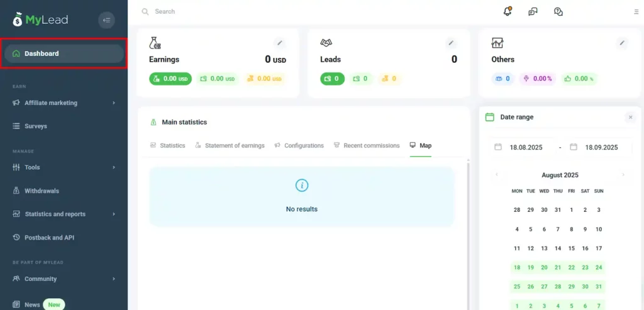Viewport: 644px width, 310px height.
Task: Click the yellow leads 0 badge
Action: coord(390,79)
